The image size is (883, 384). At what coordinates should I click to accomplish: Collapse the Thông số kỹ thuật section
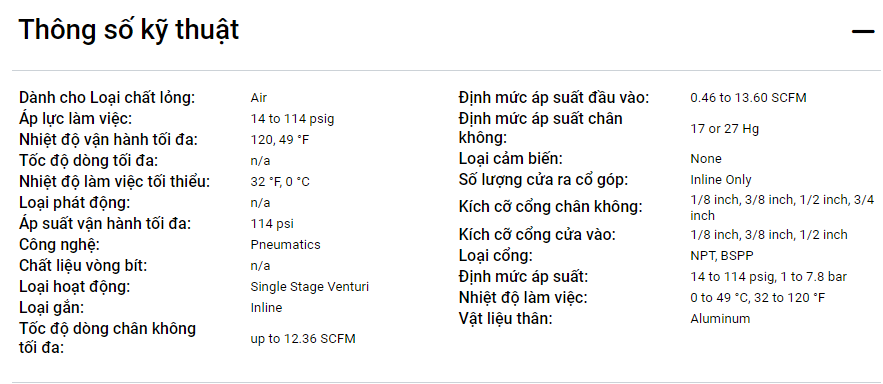862,32
